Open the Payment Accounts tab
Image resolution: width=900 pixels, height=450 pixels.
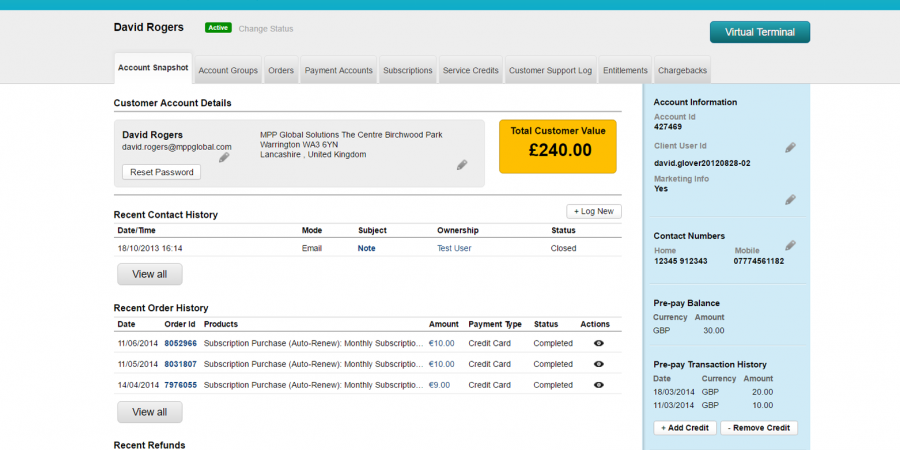(x=339, y=71)
